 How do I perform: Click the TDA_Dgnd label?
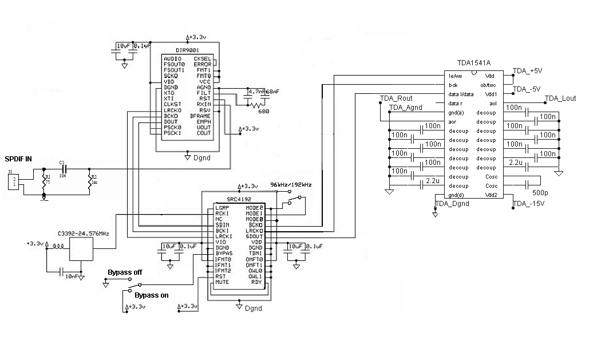pyautogui.click(x=452, y=204)
